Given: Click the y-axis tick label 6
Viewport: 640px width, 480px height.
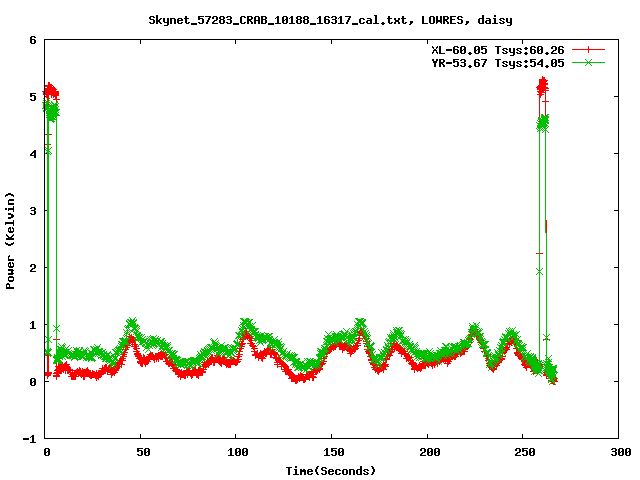Looking at the screenshot, I should pyautogui.click(x=33, y=40).
